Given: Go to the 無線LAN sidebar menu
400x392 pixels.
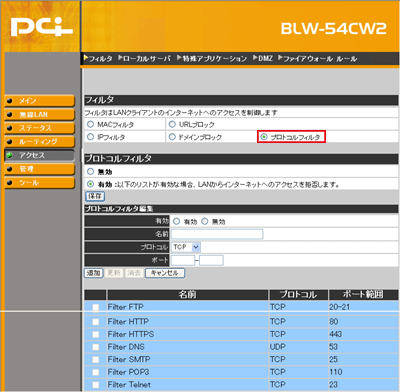Looking at the screenshot, I should [x=39, y=114].
